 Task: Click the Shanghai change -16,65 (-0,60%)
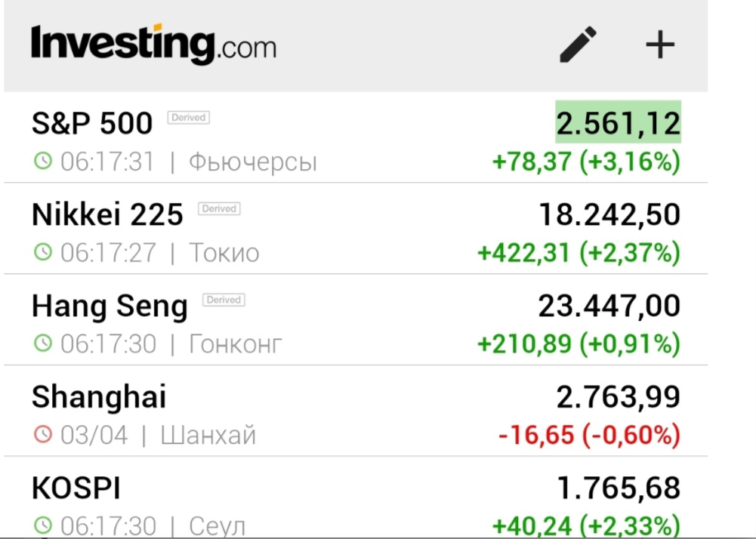tap(589, 435)
